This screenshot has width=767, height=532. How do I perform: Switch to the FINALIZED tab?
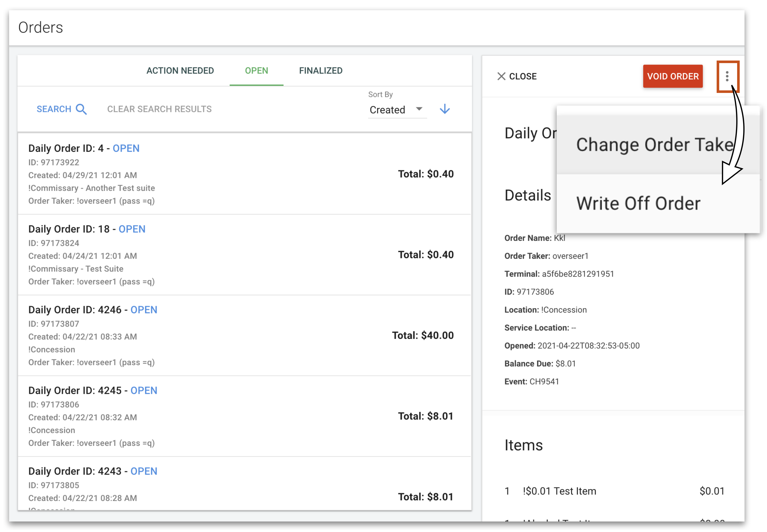[321, 70]
